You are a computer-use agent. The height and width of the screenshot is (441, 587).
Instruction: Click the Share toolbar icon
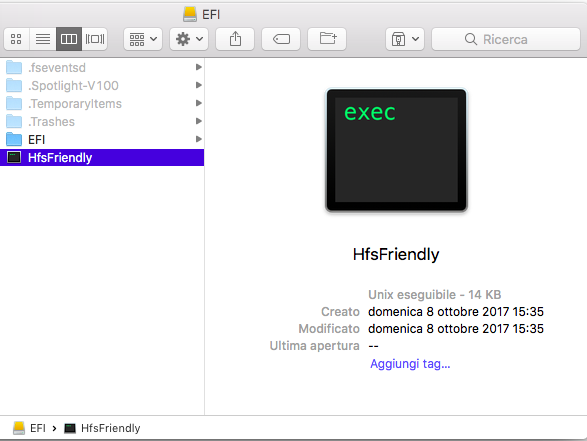point(235,39)
